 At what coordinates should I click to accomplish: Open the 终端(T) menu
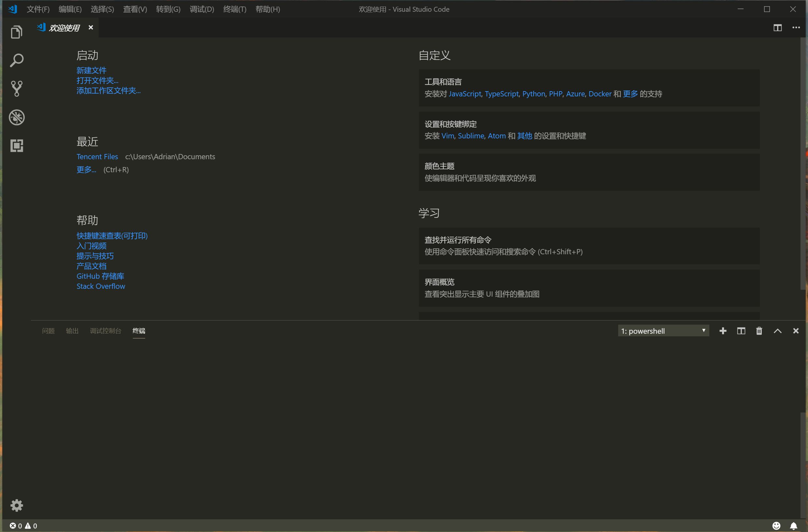pyautogui.click(x=235, y=9)
